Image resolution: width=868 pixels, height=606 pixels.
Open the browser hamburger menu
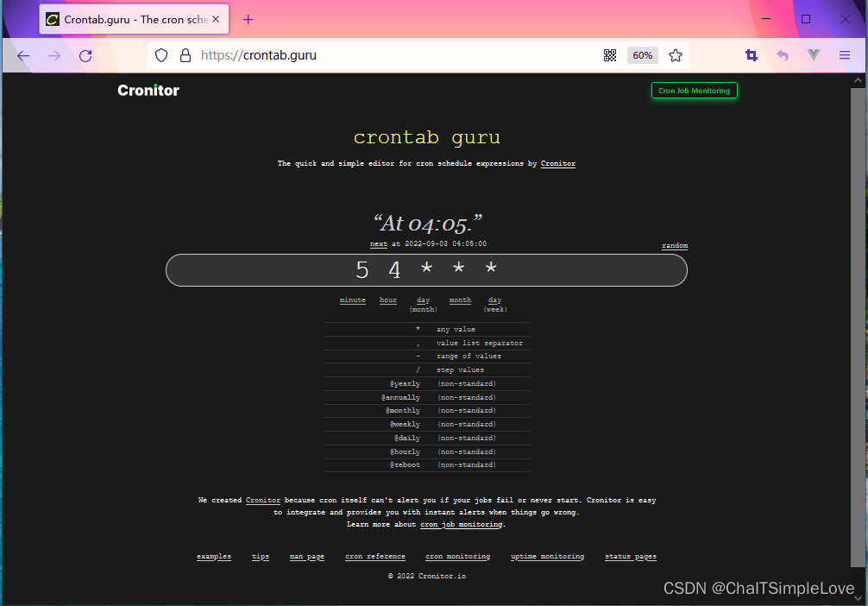(x=845, y=55)
